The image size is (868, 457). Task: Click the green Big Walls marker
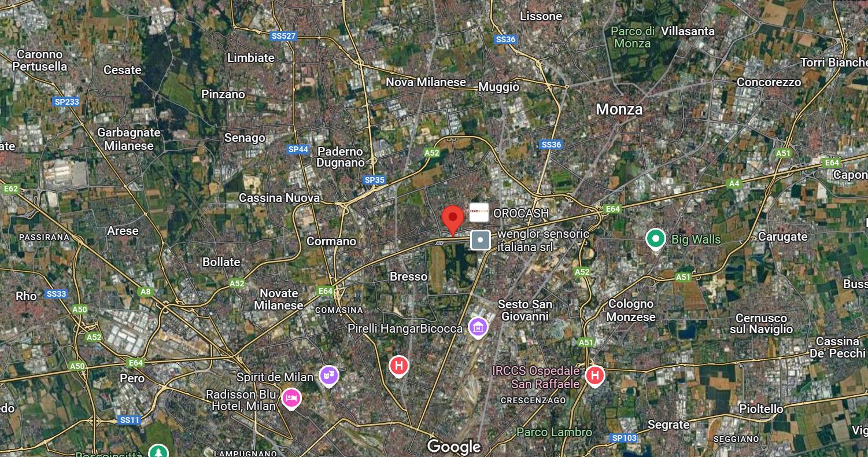click(x=656, y=239)
